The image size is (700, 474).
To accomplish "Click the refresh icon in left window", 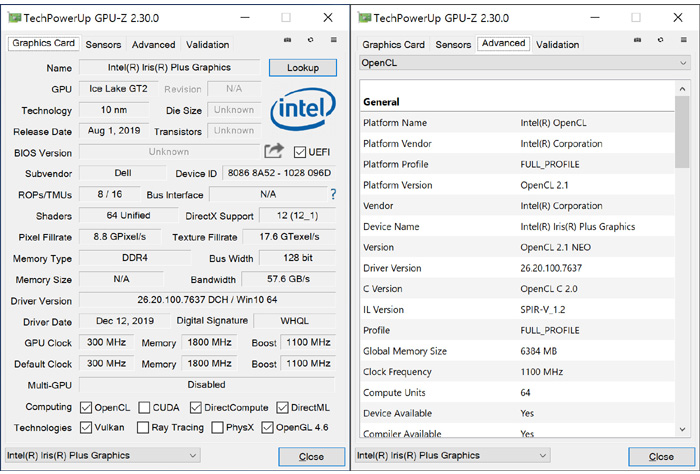I will (x=310, y=40).
